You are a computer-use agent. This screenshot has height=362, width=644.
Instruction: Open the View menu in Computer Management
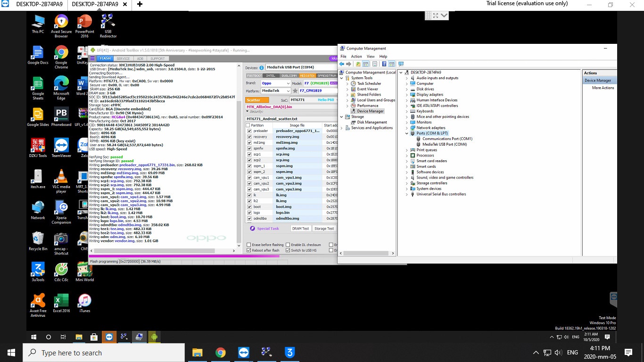(x=371, y=57)
